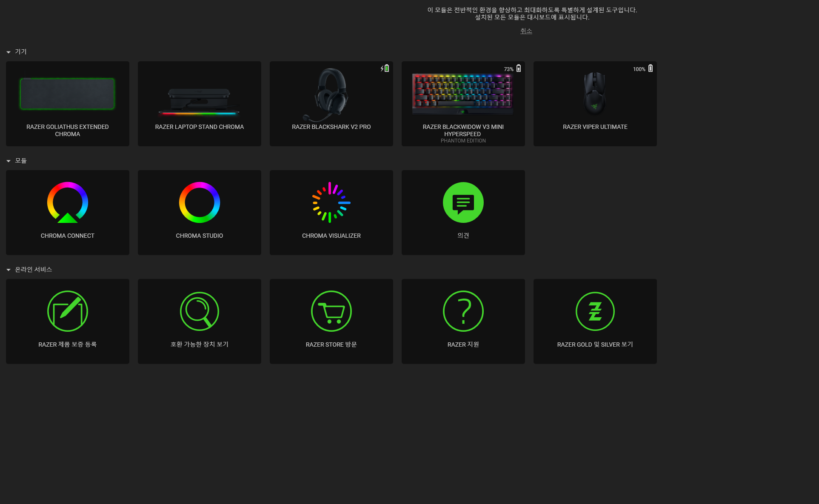Screen dimensions: 819x504
Task: Click the 73% keyboard battery percentage
Action: pos(509,69)
